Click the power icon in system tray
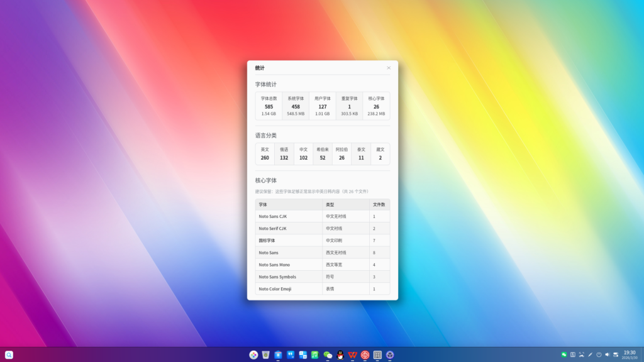The height and width of the screenshot is (362, 644). click(599, 354)
